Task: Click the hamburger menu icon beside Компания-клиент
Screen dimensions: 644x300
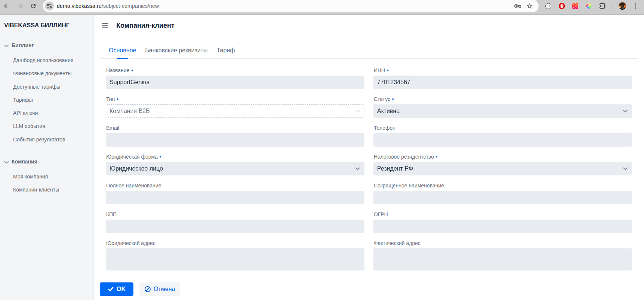Action: tap(105, 25)
